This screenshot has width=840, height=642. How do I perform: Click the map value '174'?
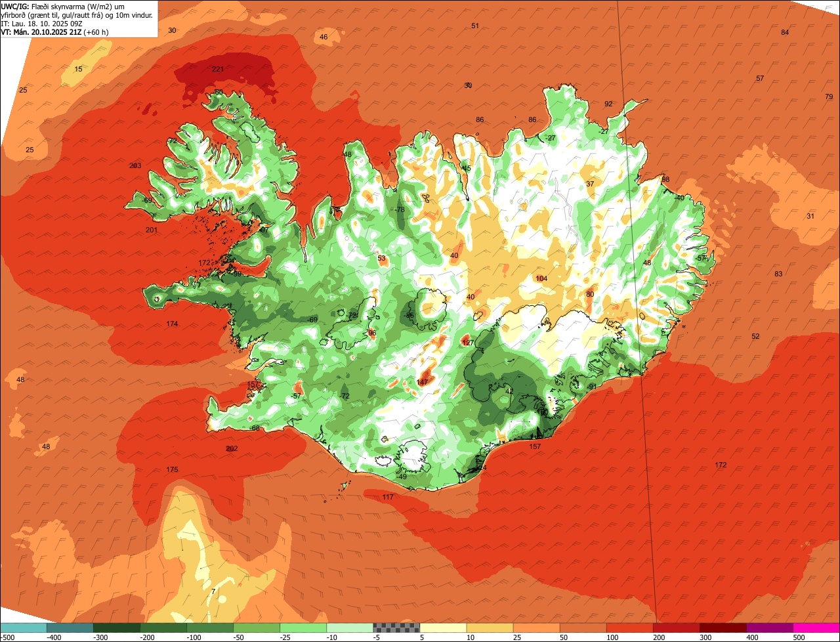[x=172, y=324]
